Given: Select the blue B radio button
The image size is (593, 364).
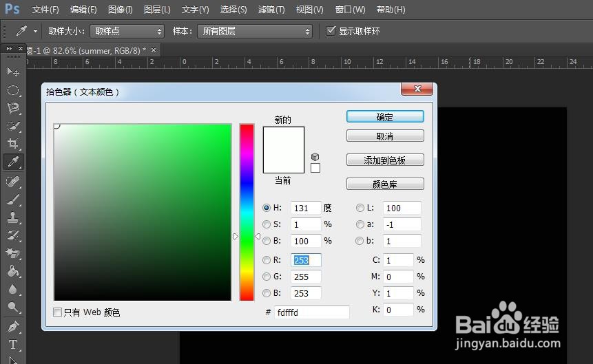Looking at the screenshot, I should [267, 293].
